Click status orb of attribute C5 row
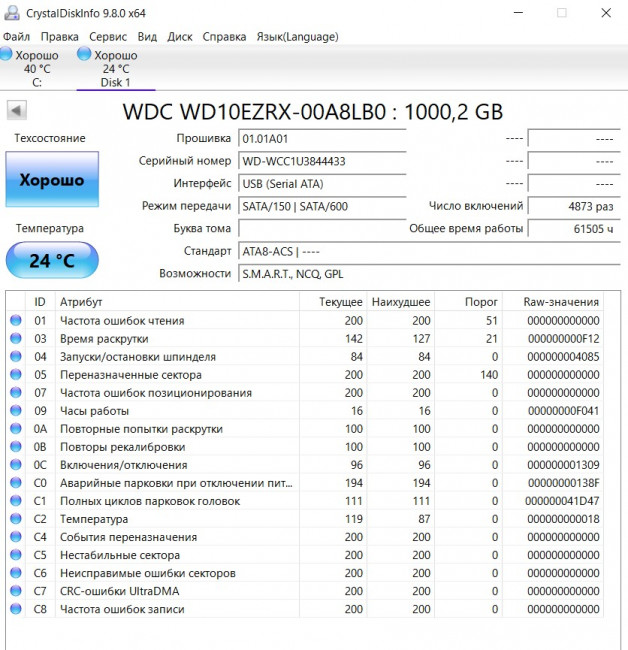 16,555
